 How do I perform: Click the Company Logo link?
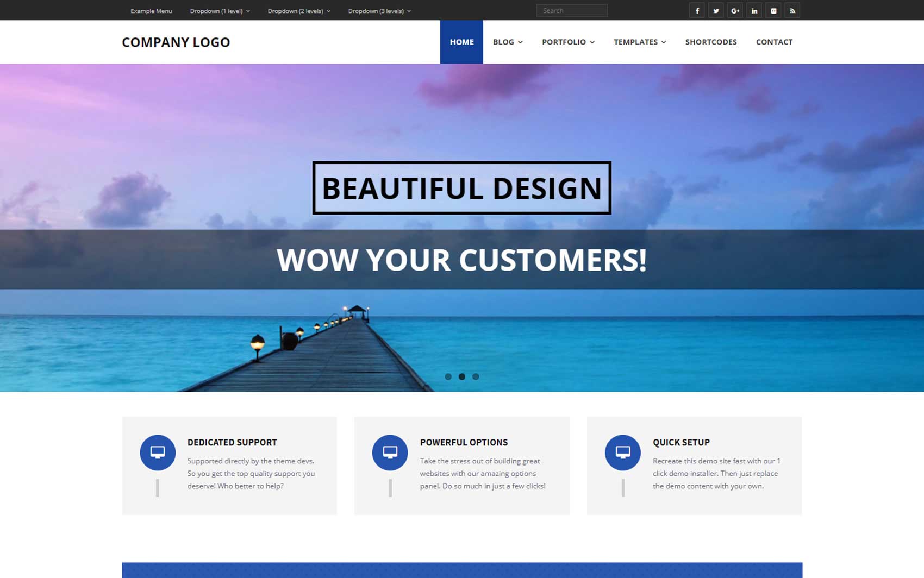[176, 42]
